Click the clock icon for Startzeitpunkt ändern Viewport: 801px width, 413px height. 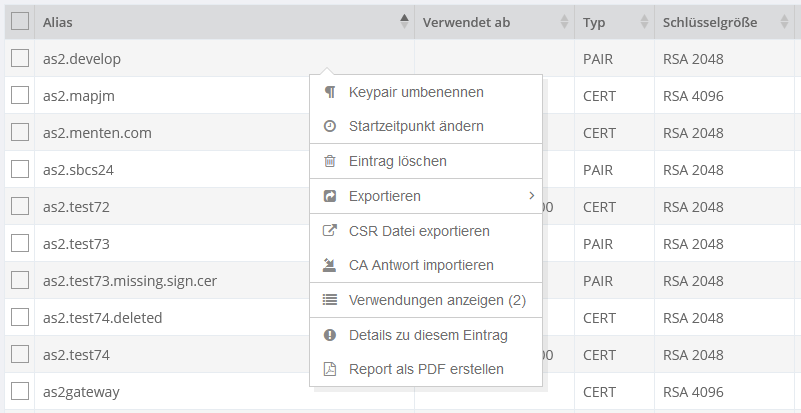[330, 127]
